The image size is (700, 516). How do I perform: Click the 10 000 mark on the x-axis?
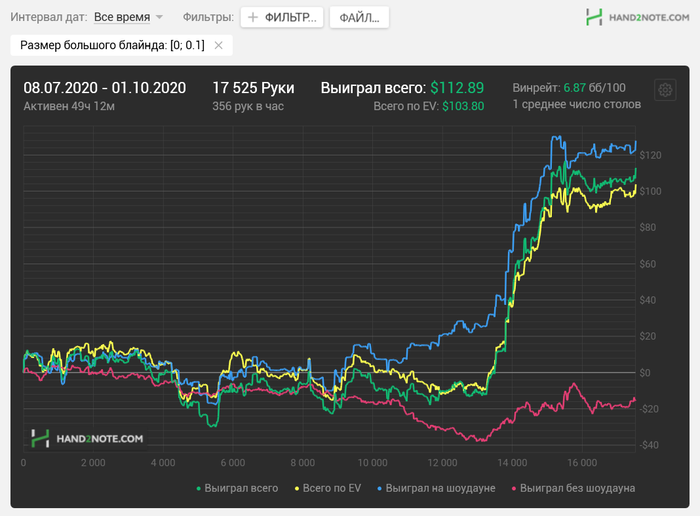[372, 463]
